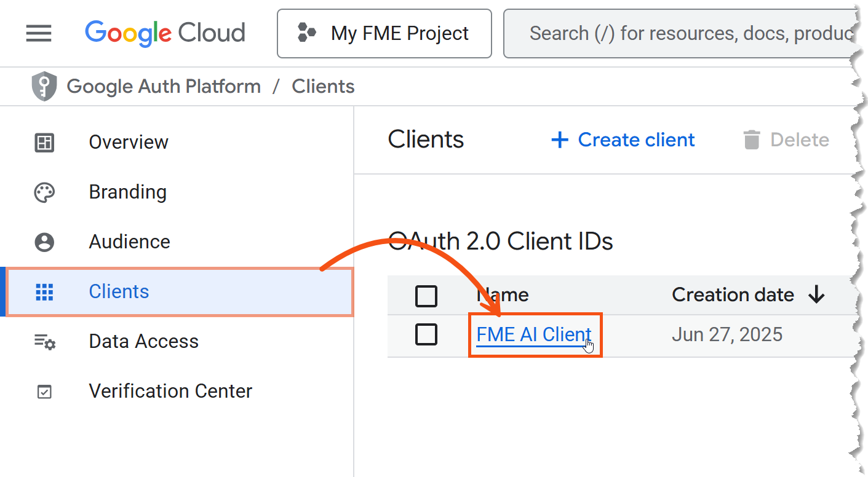Check the FME AI Client row checkbox

(426, 334)
